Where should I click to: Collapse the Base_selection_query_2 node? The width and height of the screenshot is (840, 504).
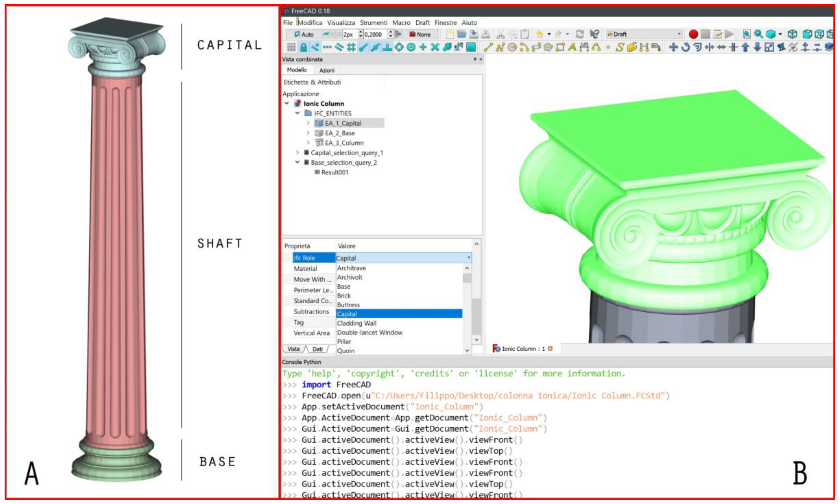(x=298, y=162)
